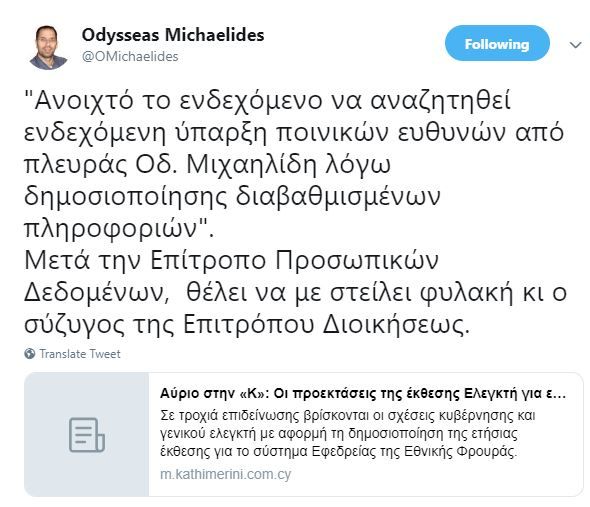Screen dimensions: 590x507
Task: Click the tweet sentence starting Μετά την Επίτροπο
Action: click(x=231, y=260)
